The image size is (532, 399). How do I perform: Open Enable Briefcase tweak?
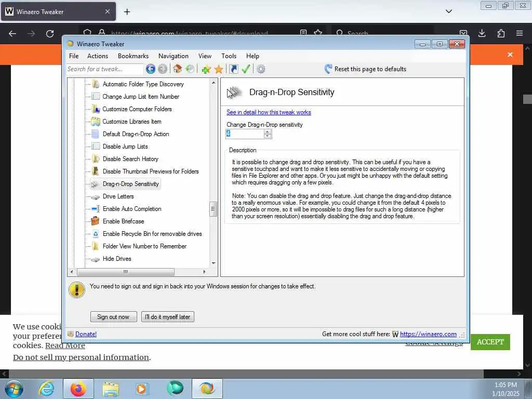[123, 221]
